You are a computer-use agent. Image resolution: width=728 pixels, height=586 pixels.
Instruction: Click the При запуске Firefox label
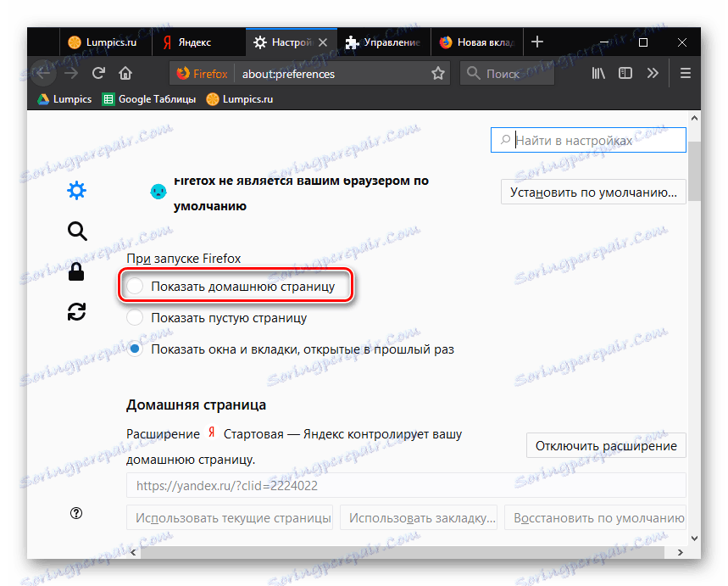[x=183, y=259]
